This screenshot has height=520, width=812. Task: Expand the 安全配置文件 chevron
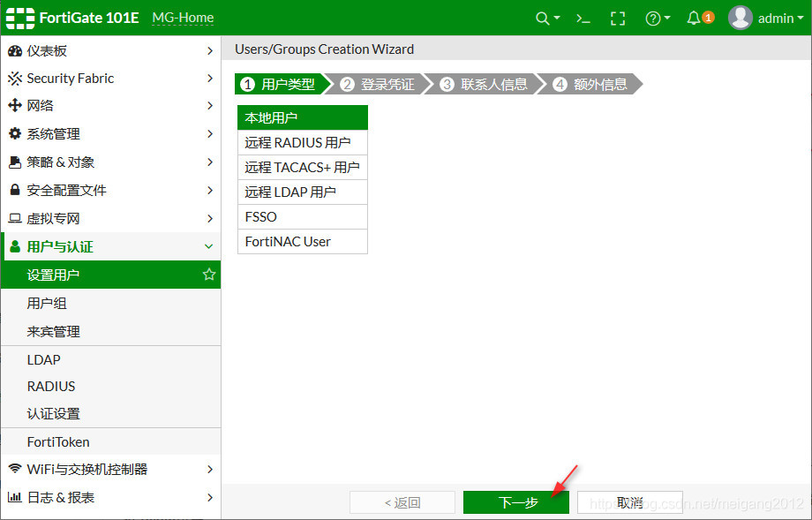point(210,190)
